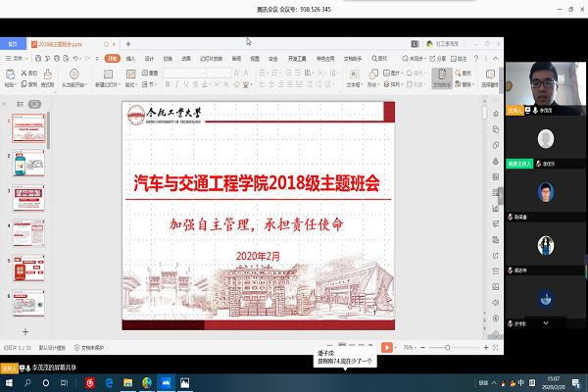Click the slide title text 汽车与交通工程学院2018级主题班会

pos(257,183)
